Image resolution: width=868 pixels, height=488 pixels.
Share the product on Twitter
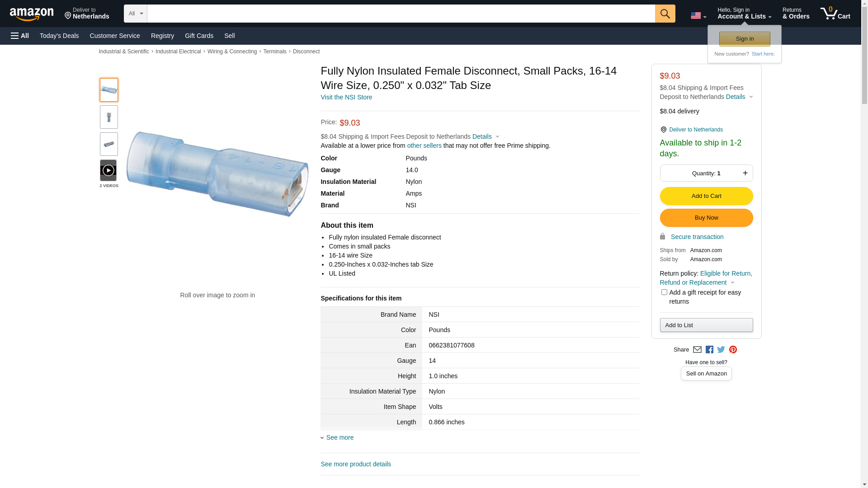point(721,350)
